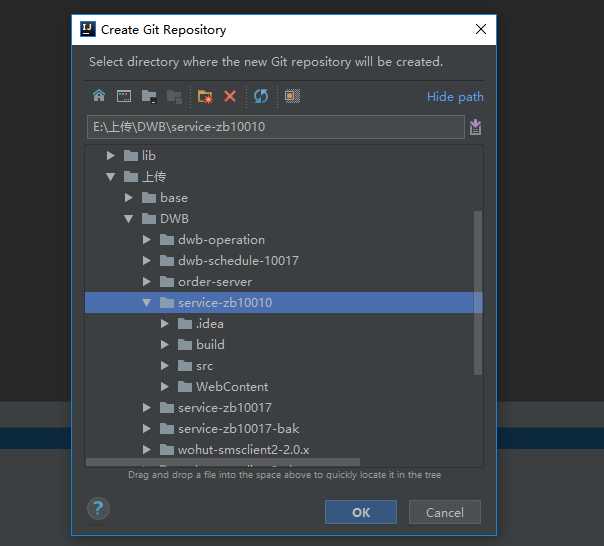Click the vertical scrollbar of the tree
604x546 pixels.
click(x=478, y=292)
